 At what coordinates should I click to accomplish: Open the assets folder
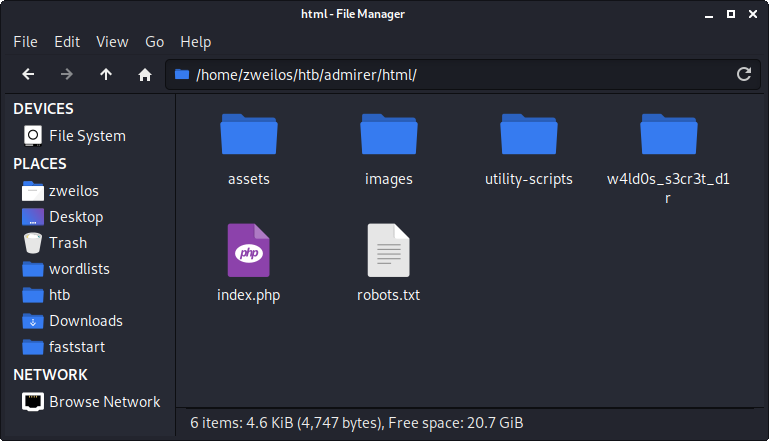tap(249, 135)
